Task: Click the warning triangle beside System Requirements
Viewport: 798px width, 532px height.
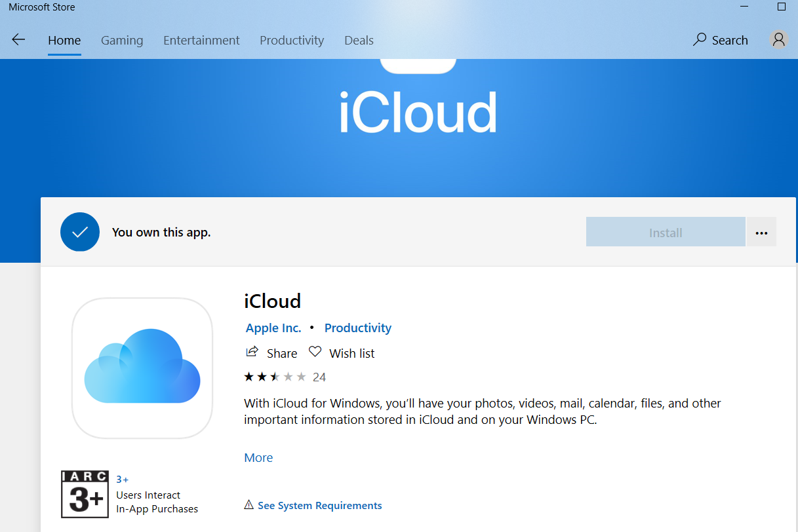Action: point(249,505)
